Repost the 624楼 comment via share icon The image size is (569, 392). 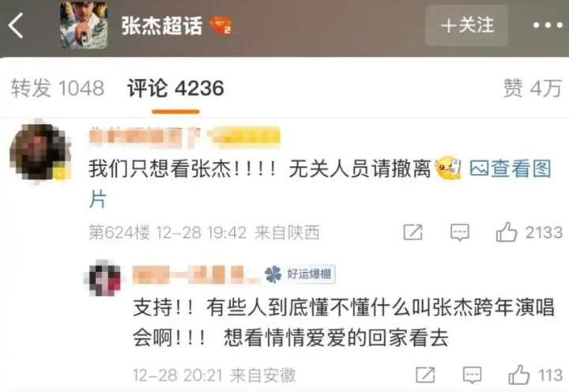coord(413,232)
